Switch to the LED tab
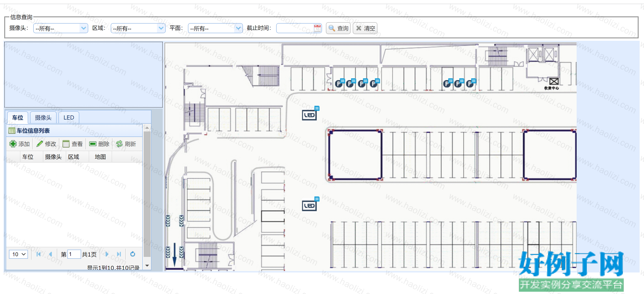 69,117
